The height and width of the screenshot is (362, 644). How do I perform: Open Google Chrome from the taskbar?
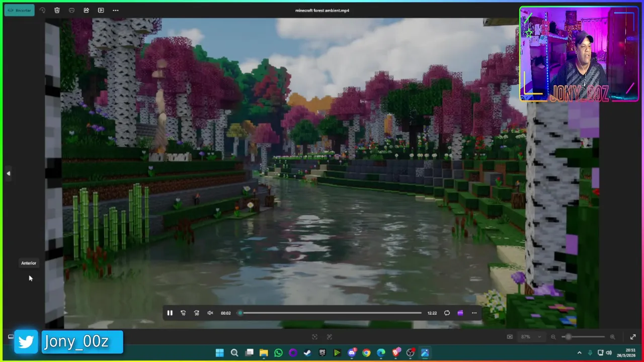pos(366,353)
